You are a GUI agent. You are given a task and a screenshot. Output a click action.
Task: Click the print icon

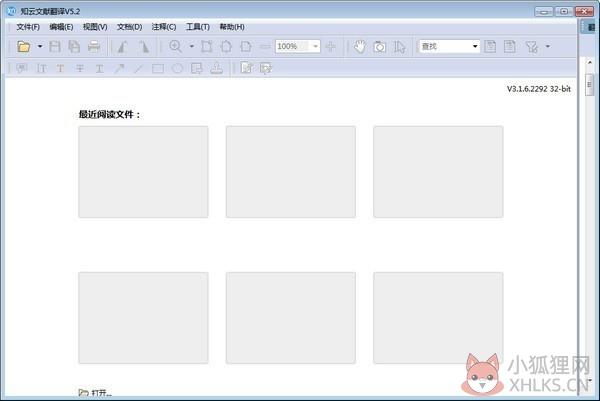[x=94, y=47]
